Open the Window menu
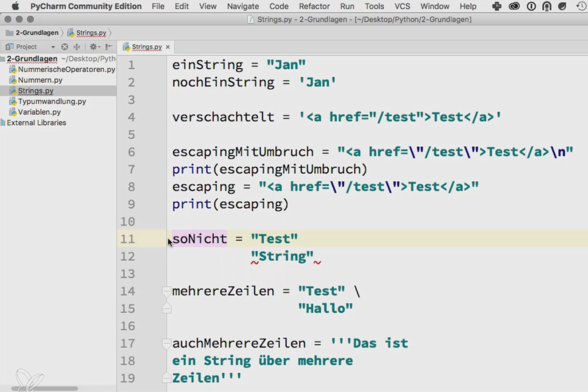 (435, 6)
